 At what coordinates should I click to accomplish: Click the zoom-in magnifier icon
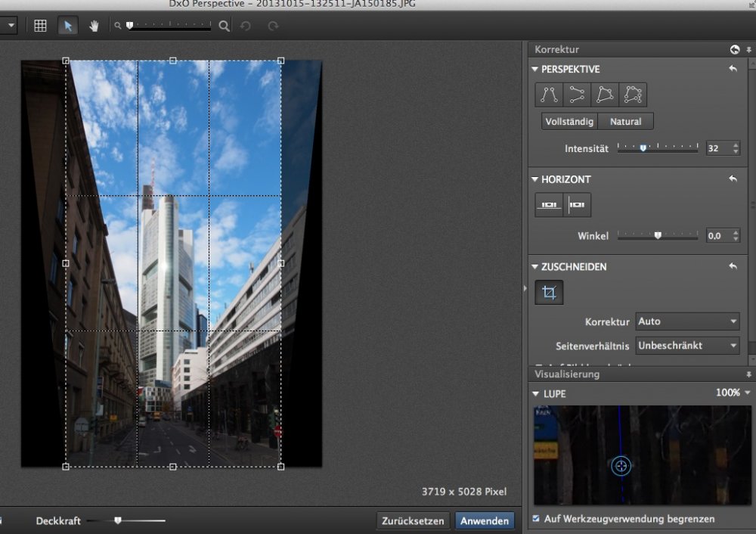pyautogui.click(x=224, y=26)
